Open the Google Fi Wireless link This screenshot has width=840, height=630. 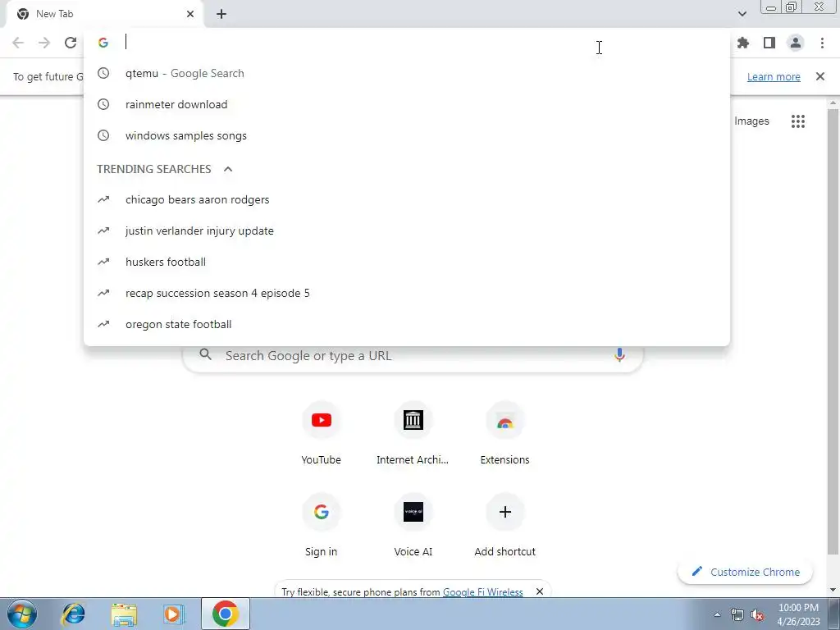tap(482, 592)
